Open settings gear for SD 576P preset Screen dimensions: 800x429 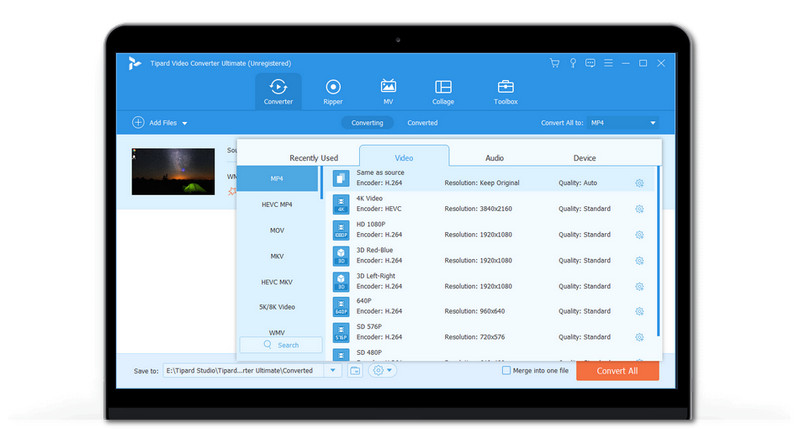pyautogui.click(x=639, y=337)
